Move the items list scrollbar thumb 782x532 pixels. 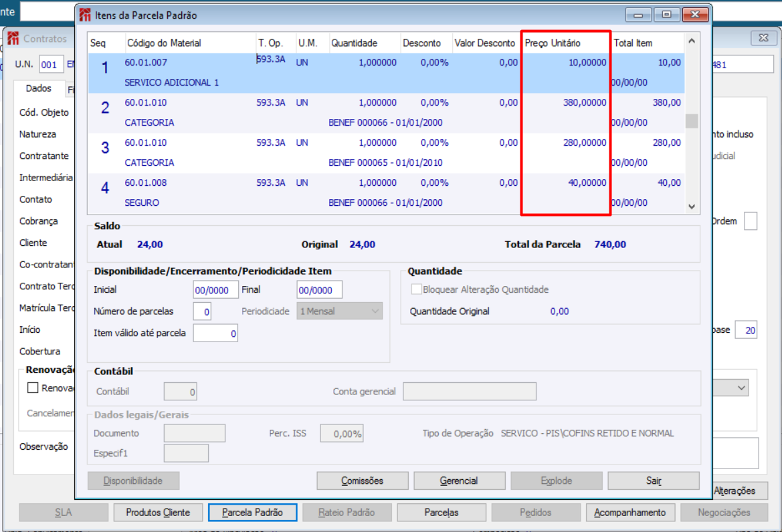[691, 121]
